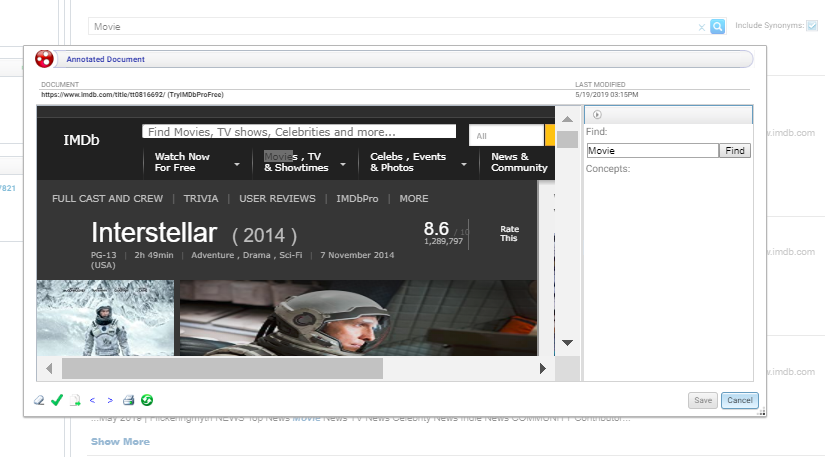Click the eraser icon in the dialog toolbar

click(x=39, y=400)
